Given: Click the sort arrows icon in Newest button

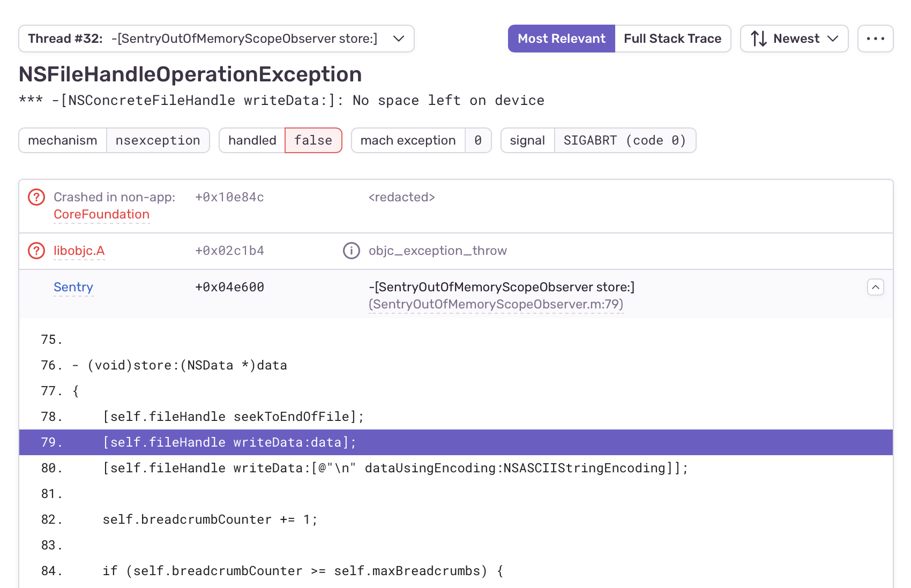Looking at the screenshot, I should click(x=759, y=39).
